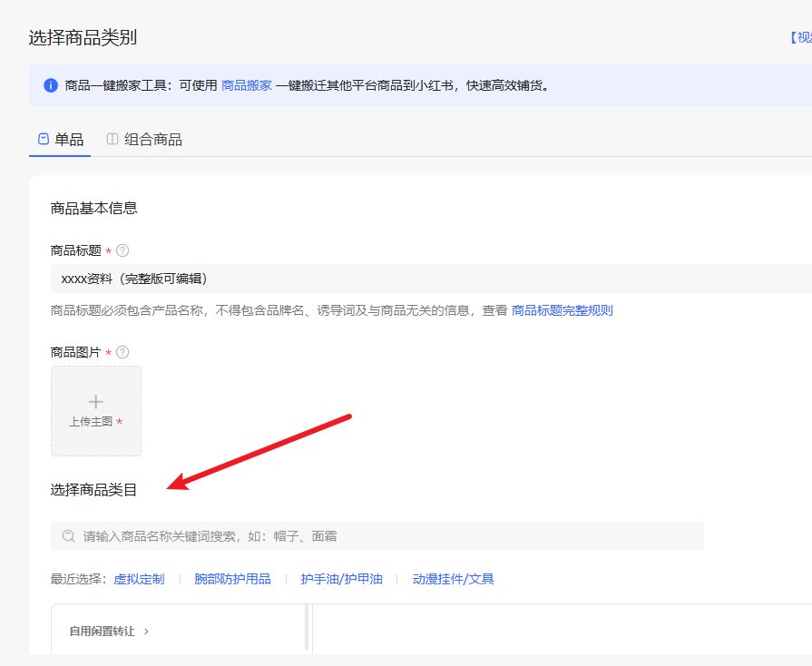Click the plus icon to upload main image

(96, 402)
